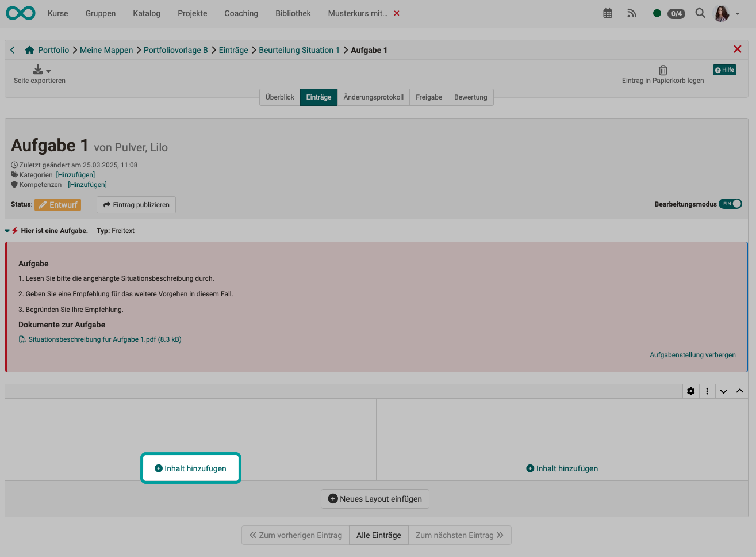
Task: Open the Hilfe help icon
Action: tap(724, 70)
